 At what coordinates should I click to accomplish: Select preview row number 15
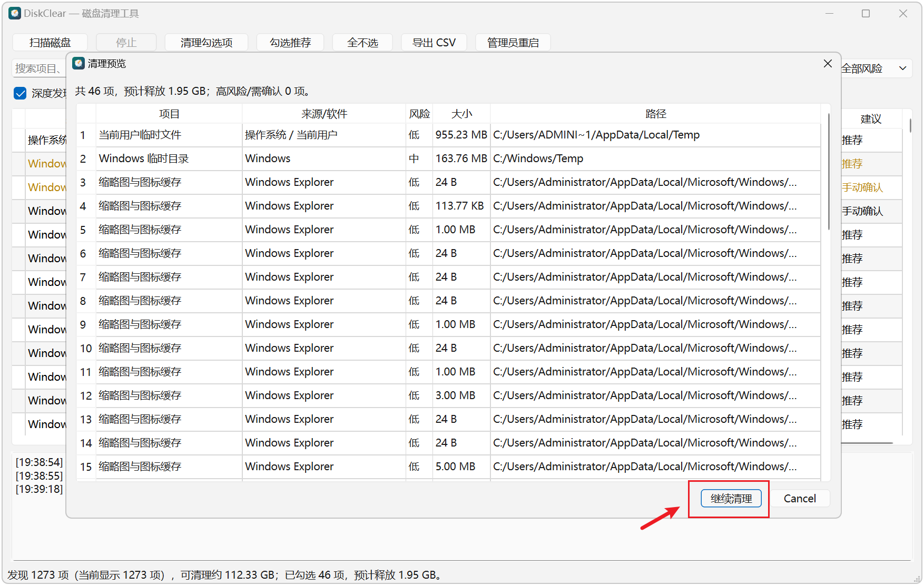(x=86, y=467)
